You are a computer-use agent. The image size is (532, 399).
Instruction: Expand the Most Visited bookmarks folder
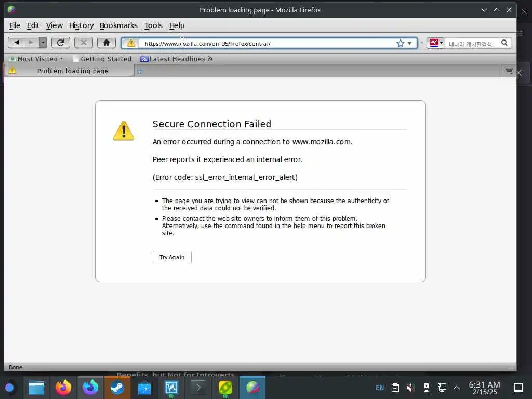[x=36, y=59]
